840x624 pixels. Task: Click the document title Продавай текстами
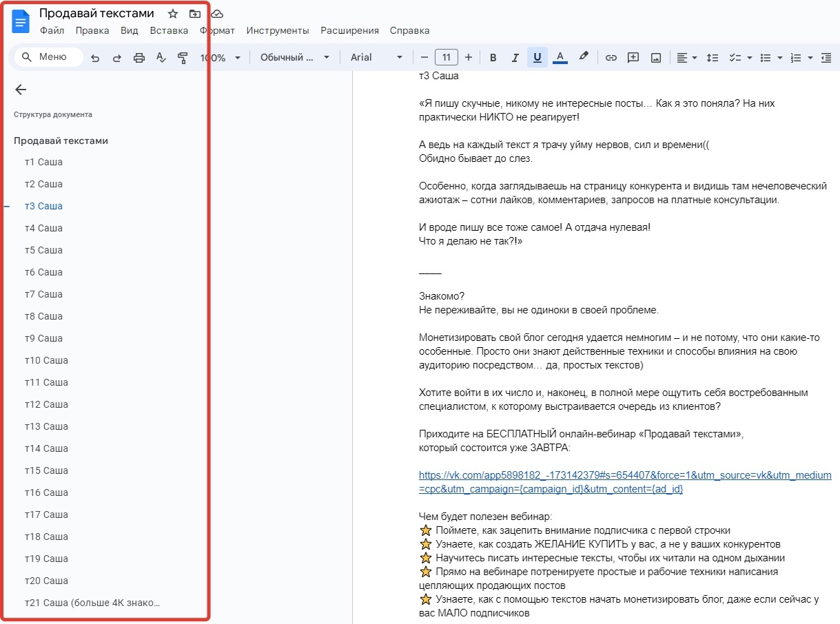click(x=96, y=13)
